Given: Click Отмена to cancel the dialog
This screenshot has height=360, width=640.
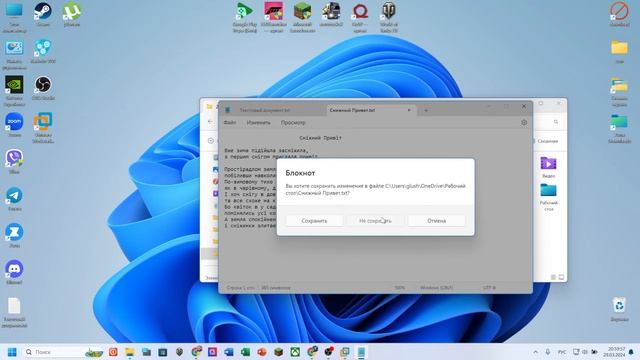Looking at the screenshot, I should [436, 221].
